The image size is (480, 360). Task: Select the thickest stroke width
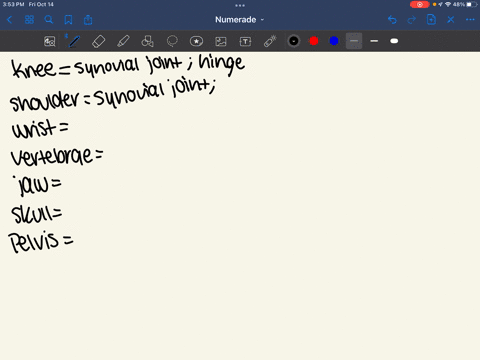(394, 41)
